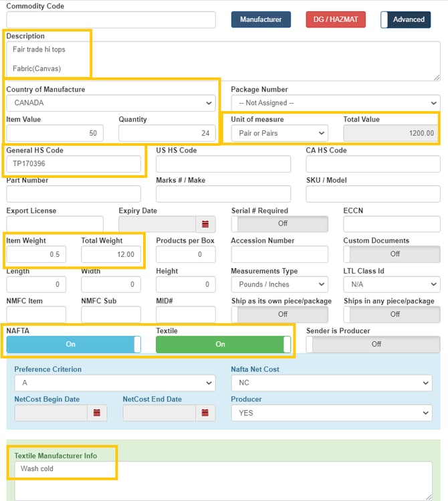This screenshot has height=501, width=448.
Task: Turn off the NAFTA switch
Action: point(74,344)
